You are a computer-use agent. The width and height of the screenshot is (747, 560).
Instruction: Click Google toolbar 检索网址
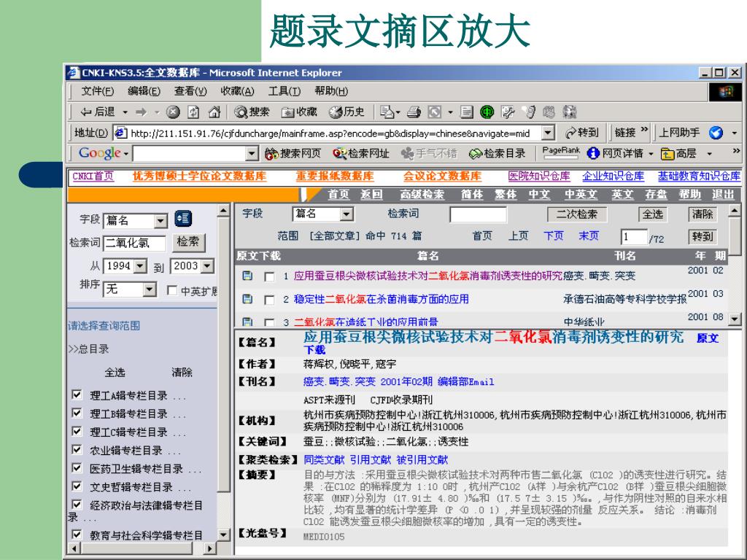361,153
